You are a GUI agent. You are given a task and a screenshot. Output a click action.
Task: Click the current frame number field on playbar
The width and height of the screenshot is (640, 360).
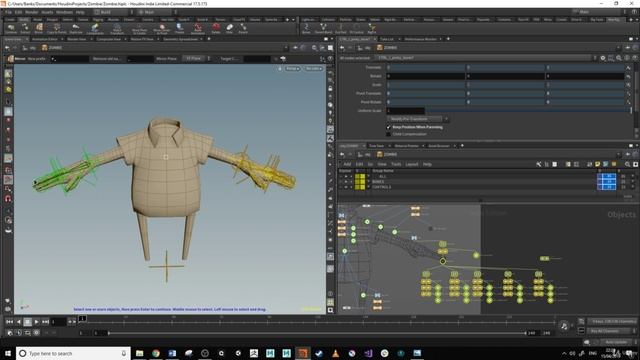(x=58, y=322)
